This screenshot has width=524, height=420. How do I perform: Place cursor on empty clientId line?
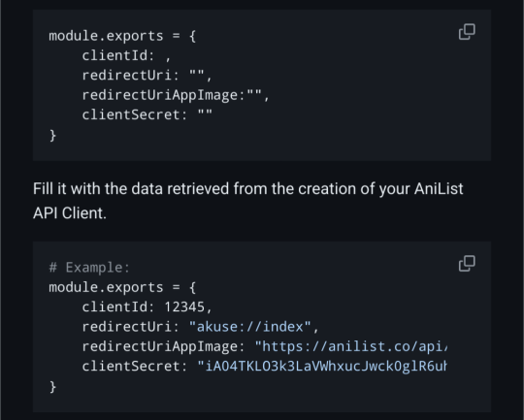127,55
